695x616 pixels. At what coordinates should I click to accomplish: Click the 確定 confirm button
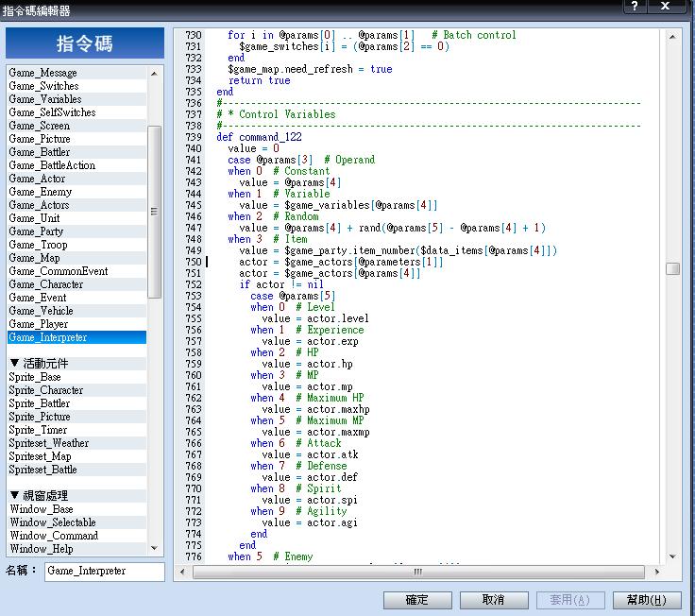pos(417,600)
